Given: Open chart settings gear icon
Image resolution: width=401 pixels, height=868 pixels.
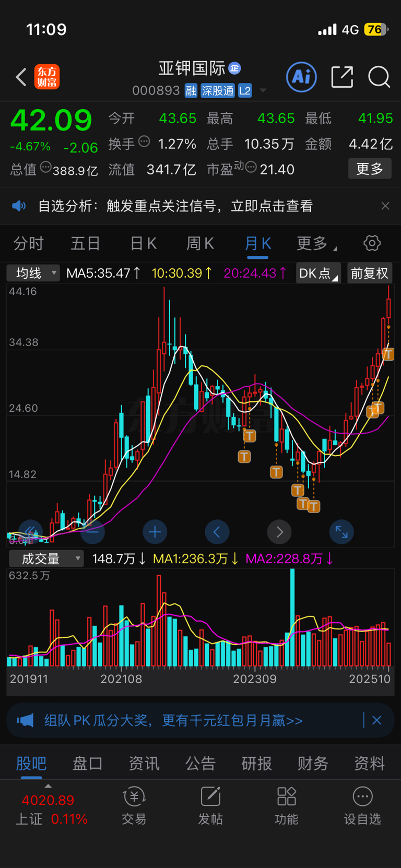Looking at the screenshot, I should [x=372, y=243].
